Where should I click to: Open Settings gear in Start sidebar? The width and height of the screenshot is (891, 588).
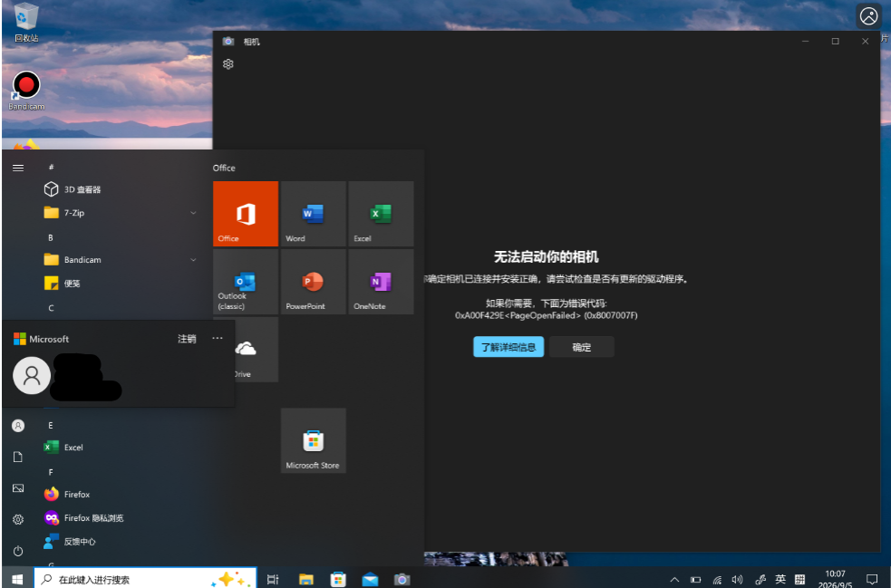(18, 519)
